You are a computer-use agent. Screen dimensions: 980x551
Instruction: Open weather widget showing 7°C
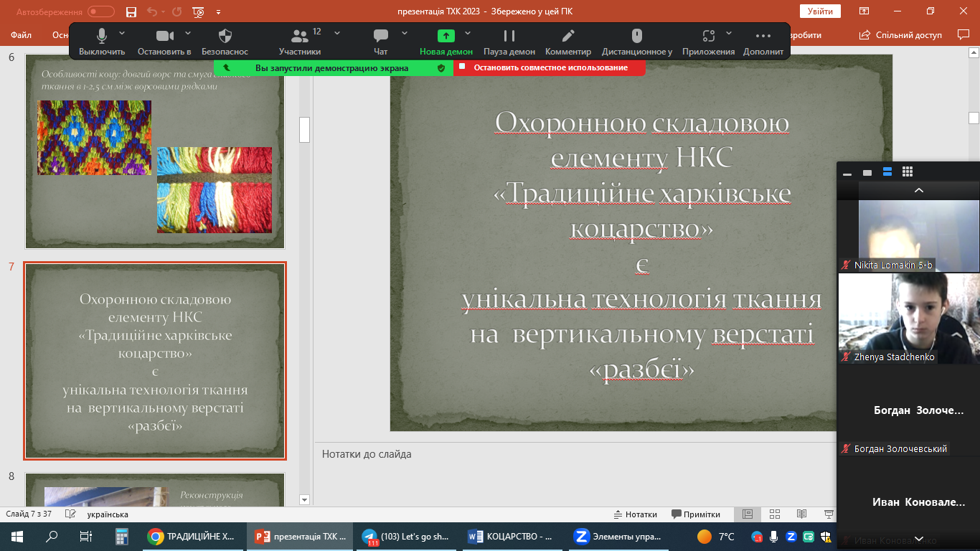coord(715,536)
